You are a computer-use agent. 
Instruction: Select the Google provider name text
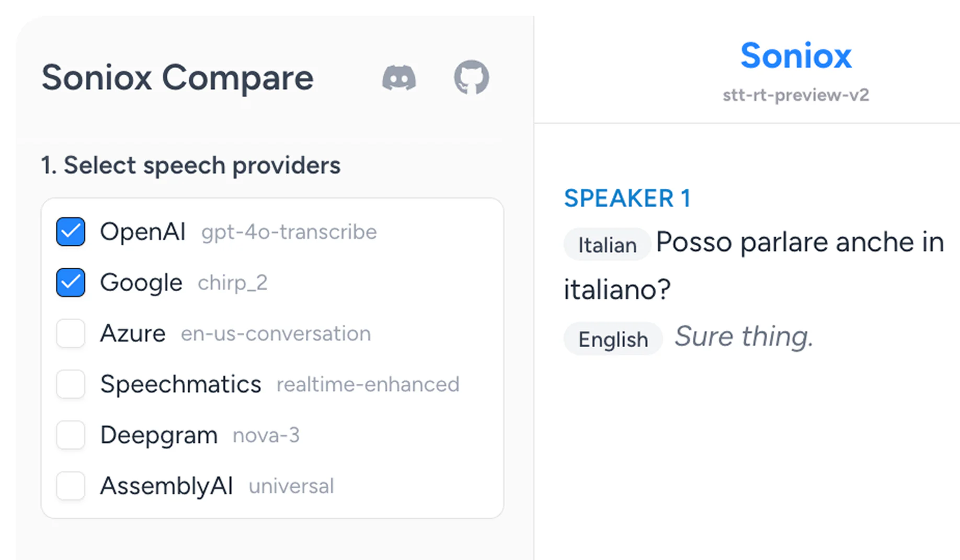141,282
